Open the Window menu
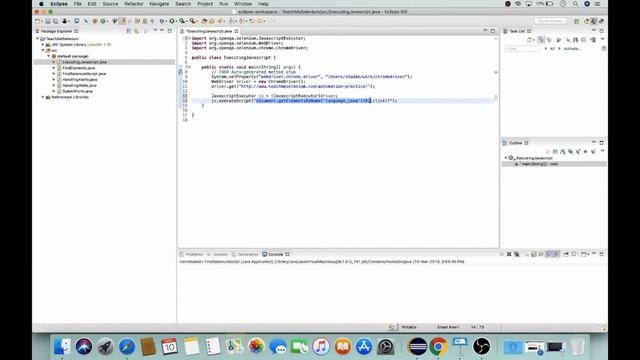The width and height of the screenshot is (640, 360). click(x=243, y=4)
